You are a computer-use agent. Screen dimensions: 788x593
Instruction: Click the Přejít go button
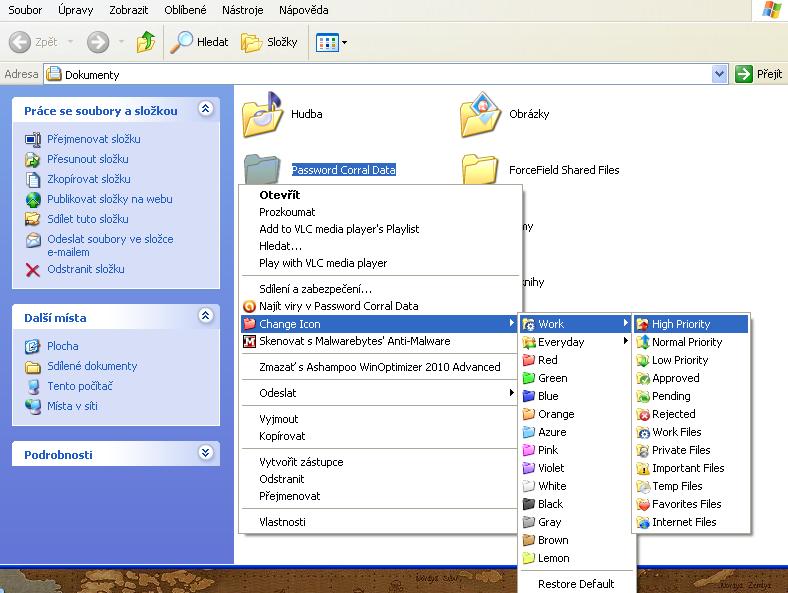(759, 75)
